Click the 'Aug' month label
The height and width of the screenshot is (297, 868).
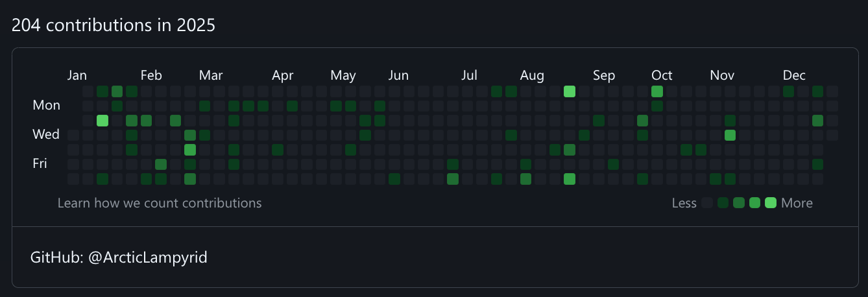(532, 76)
